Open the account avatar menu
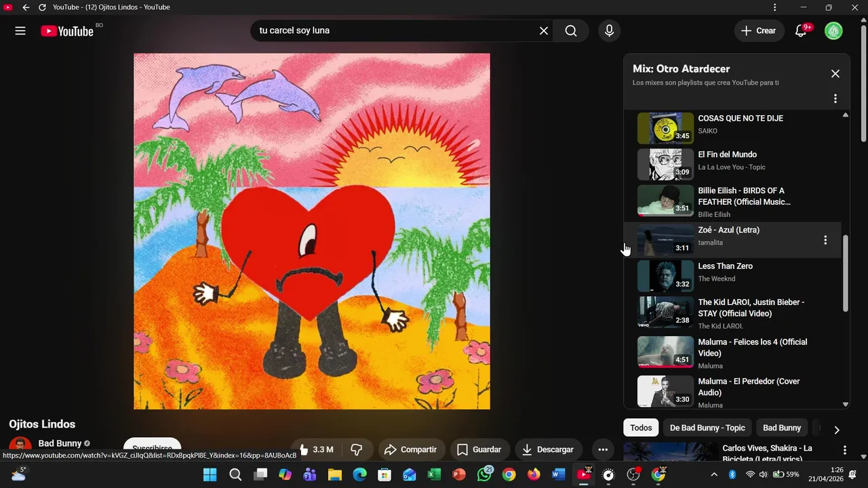The width and height of the screenshot is (868, 488). 833,30
